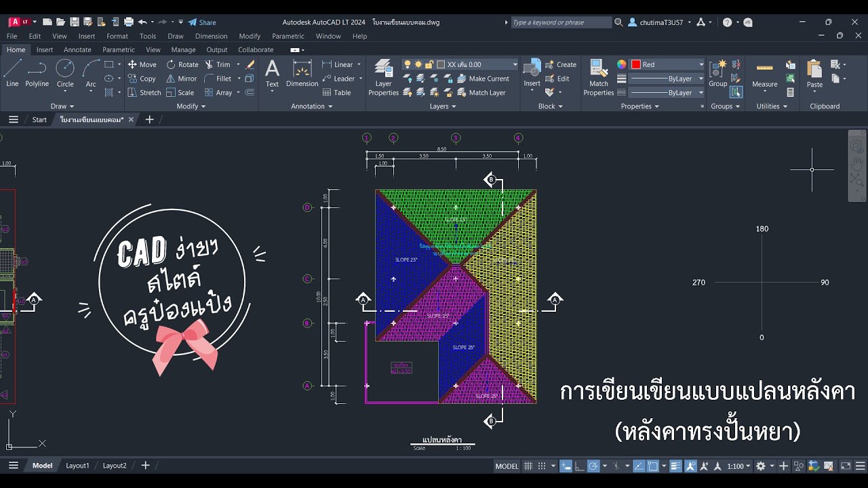Open the Format menu
The height and width of the screenshot is (488, 868).
pos(117,36)
